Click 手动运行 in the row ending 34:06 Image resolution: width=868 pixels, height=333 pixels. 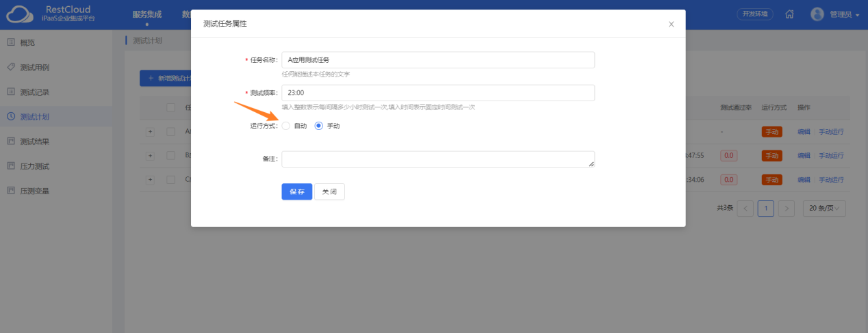[x=831, y=180]
